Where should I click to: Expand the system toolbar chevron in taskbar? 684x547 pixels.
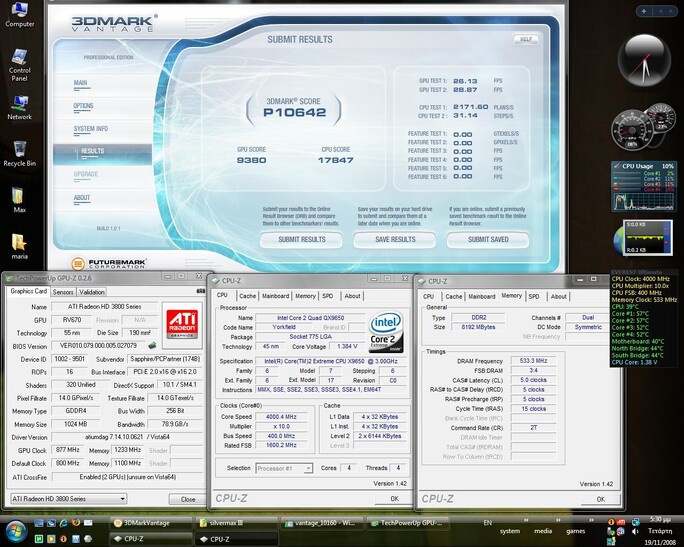526,520
